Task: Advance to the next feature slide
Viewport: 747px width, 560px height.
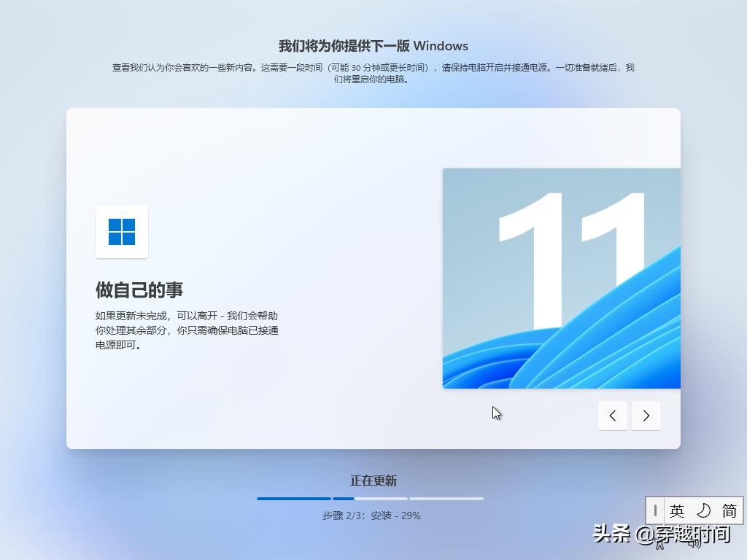Action: [x=646, y=415]
